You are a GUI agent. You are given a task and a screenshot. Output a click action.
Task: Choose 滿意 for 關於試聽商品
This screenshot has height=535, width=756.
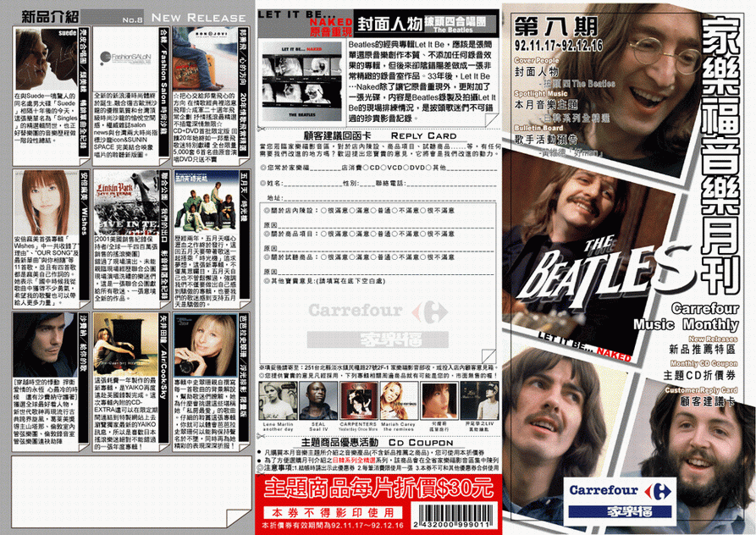[x=352, y=257]
